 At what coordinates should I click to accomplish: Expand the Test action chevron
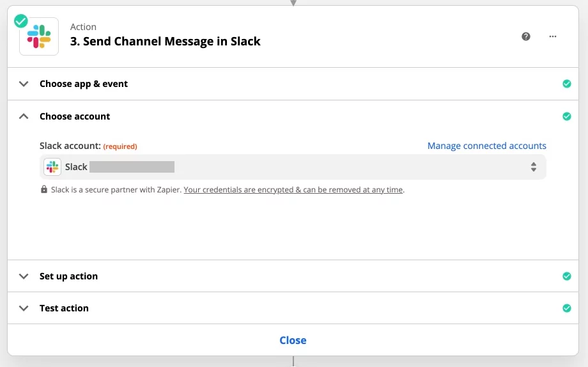click(24, 308)
